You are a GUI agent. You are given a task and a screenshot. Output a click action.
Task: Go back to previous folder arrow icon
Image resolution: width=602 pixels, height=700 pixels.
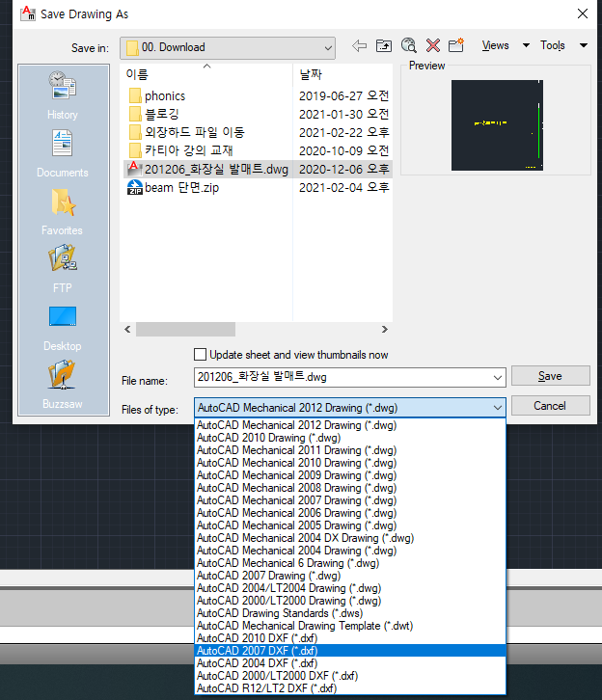coord(359,45)
